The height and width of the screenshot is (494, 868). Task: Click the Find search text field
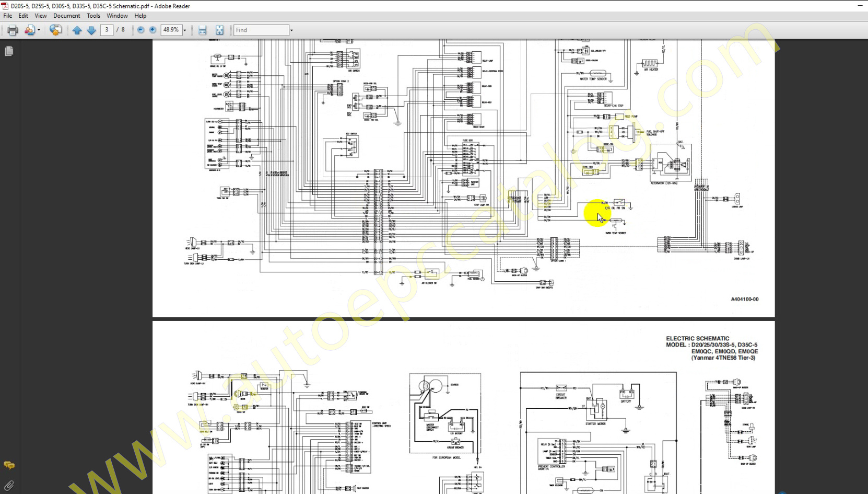(261, 30)
